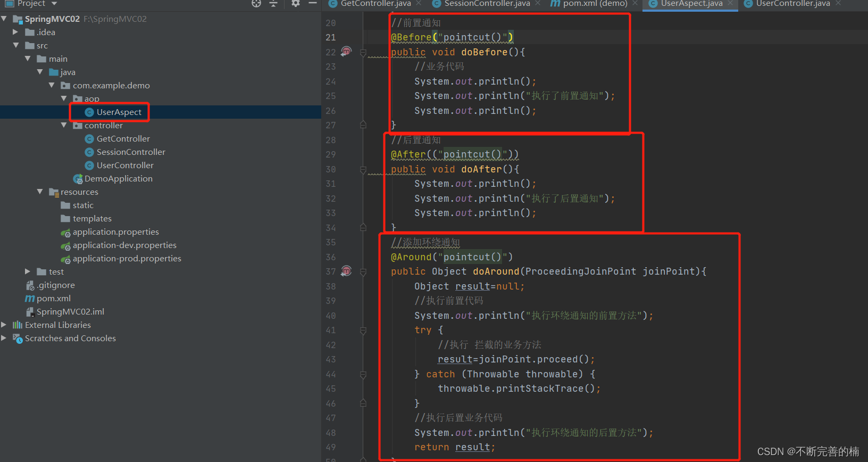Open UserController class in tree
The height and width of the screenshot is (462, 868).
click(125, 165)
